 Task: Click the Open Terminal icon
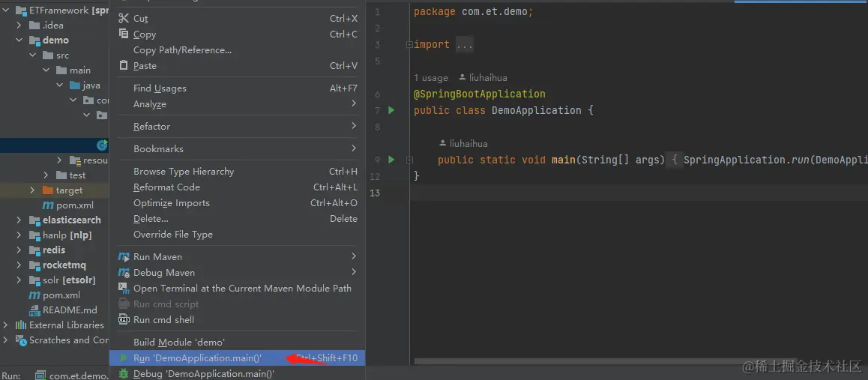pos(124,288)
